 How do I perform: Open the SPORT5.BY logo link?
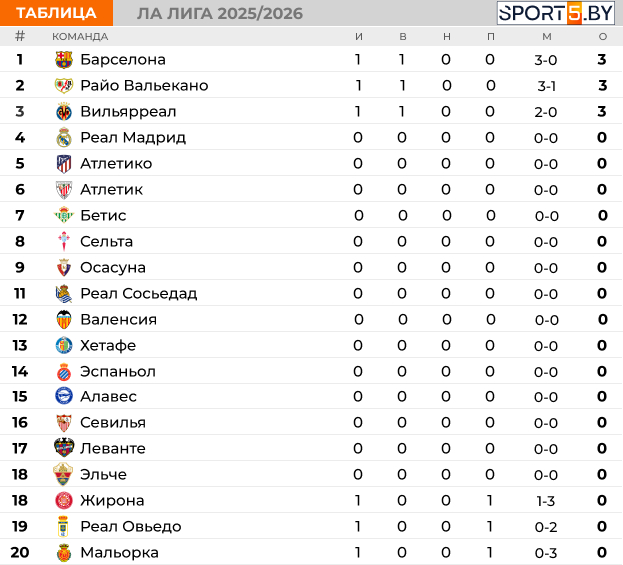[x=556, y=13]
